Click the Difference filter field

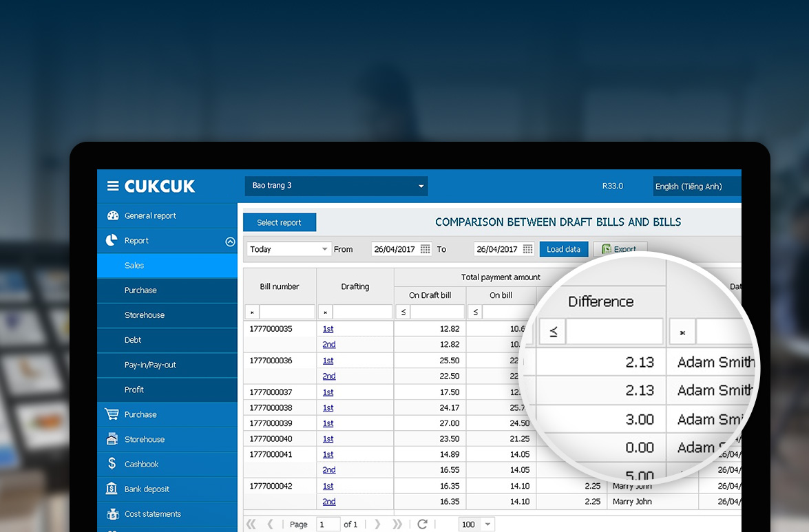coord(614,332)
